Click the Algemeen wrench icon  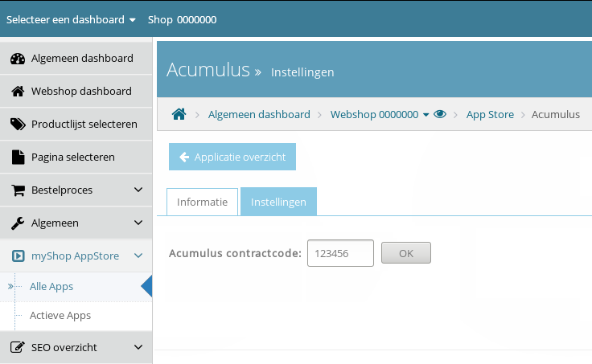point(18,223)
